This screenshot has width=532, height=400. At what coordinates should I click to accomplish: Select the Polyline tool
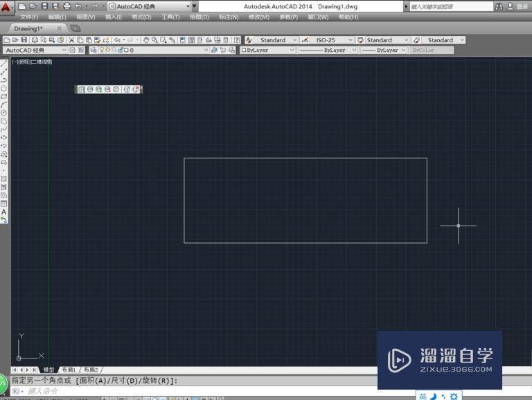click(x=3, y=80)
